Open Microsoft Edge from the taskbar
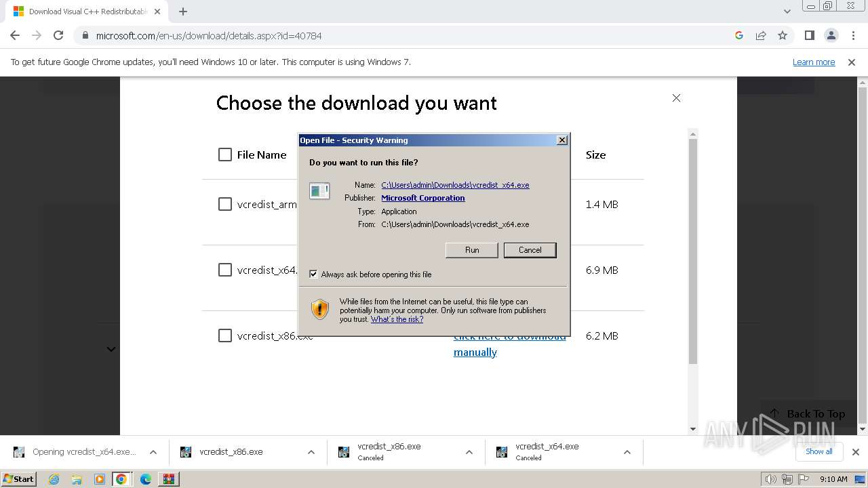 pyautogui.click(x=146, y=479)
